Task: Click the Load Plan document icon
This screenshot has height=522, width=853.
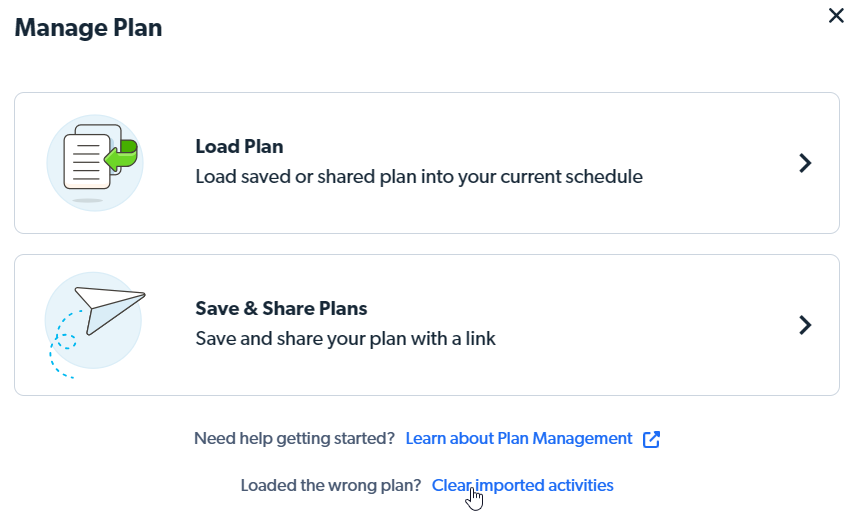Action: click(x=95, y=163)
